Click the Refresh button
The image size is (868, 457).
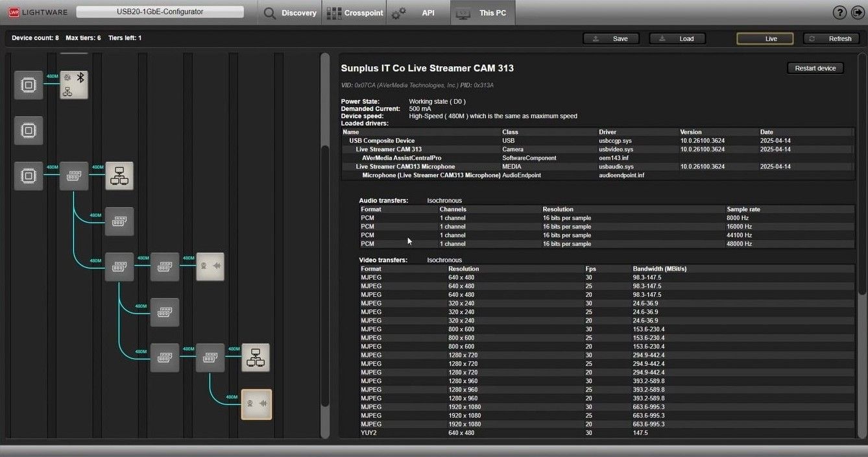(832, 38)
